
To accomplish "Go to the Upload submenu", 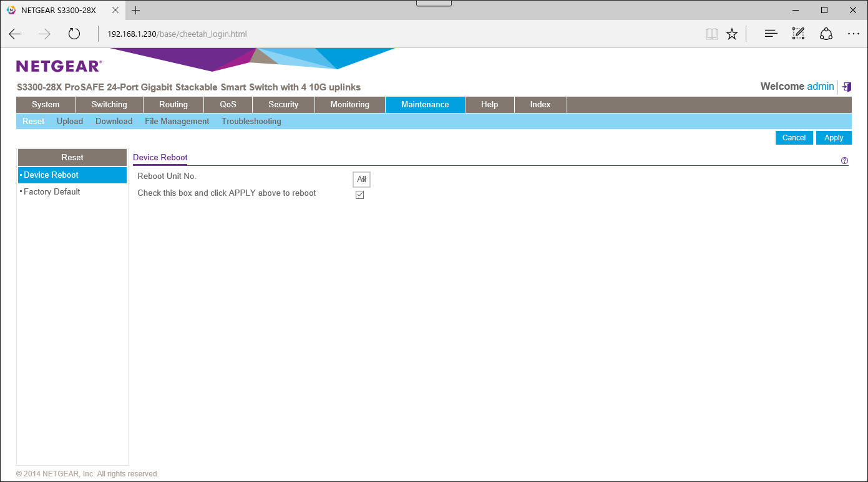I will pos(70,122).
